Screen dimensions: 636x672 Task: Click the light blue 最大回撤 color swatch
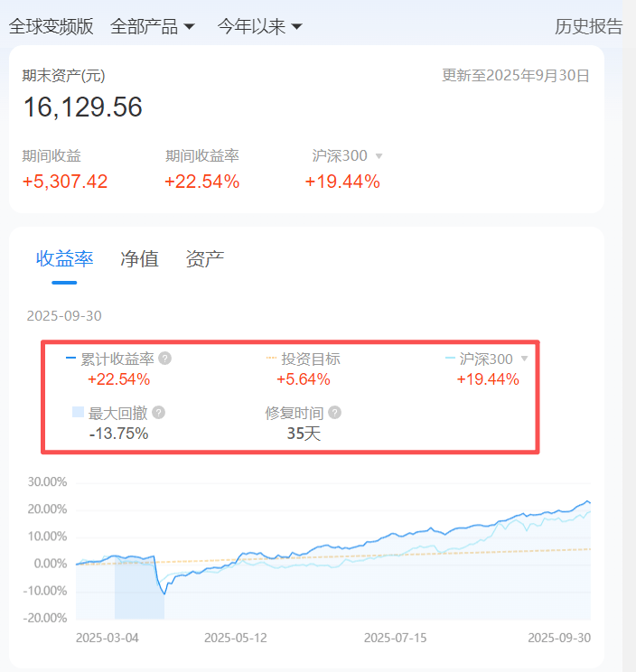78,413
